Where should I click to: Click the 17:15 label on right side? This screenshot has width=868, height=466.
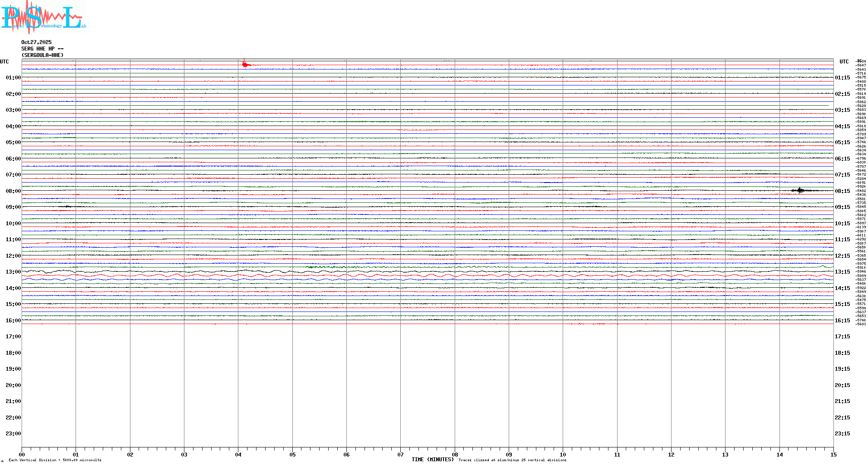pyautogui.click(x=842, y=337)
